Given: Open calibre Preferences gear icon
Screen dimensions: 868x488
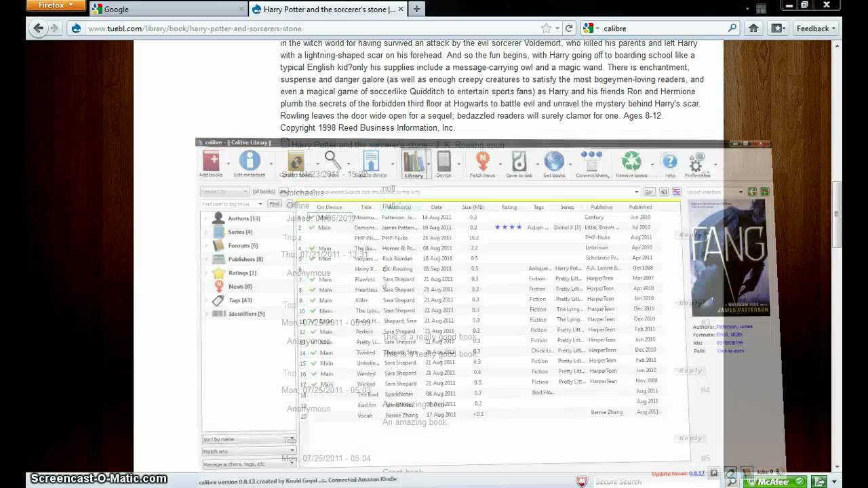Looking at the screenshot, I should click(x=696, y=162).
